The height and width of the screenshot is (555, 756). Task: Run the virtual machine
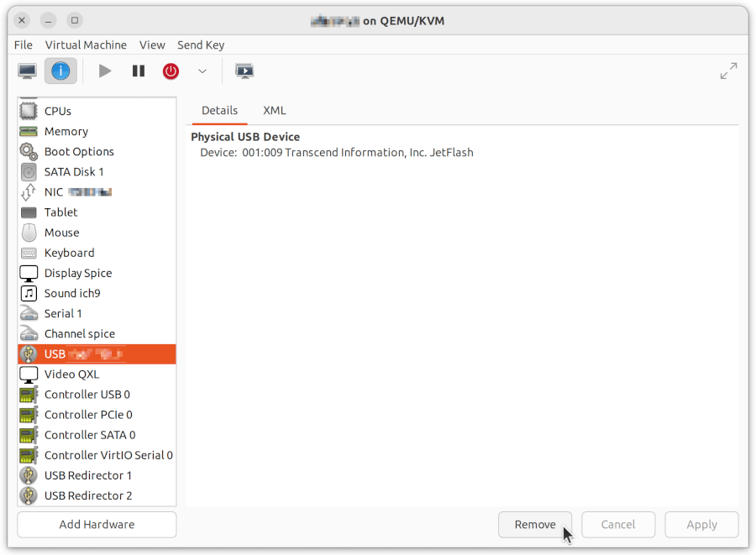104,71
